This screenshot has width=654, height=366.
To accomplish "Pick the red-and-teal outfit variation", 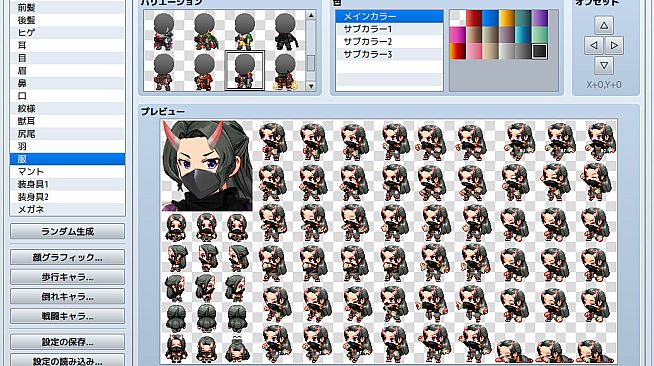I will 164,31.
